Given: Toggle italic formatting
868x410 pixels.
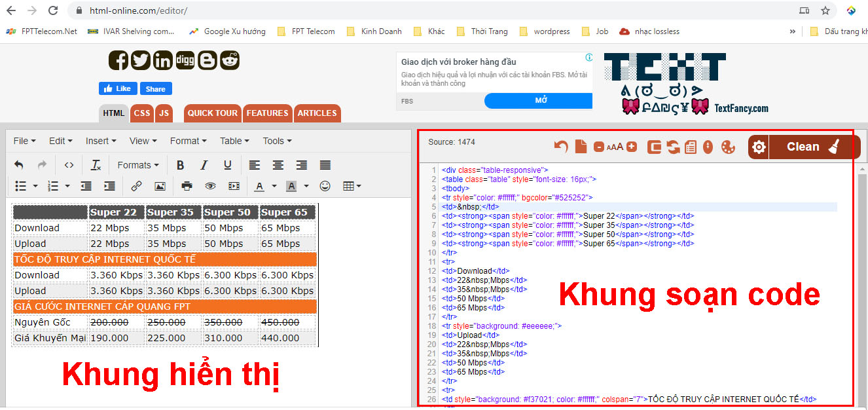Looking at the screenshot, I should coord(204,165).
